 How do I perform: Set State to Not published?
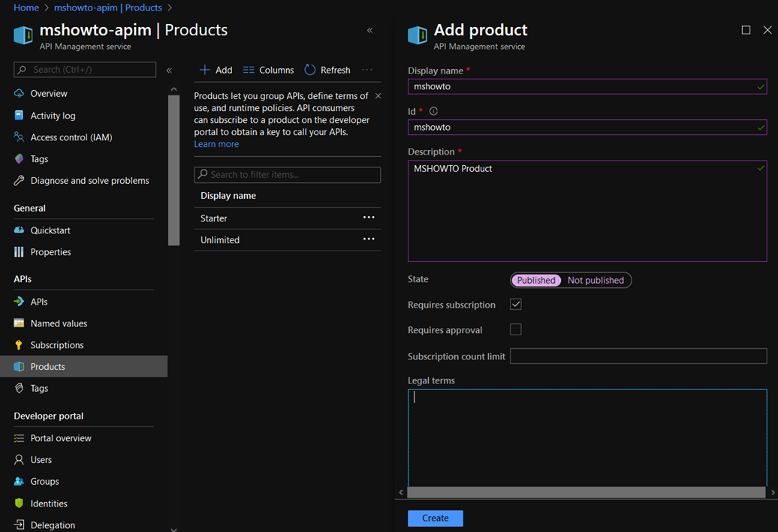[x=596, y=281]
